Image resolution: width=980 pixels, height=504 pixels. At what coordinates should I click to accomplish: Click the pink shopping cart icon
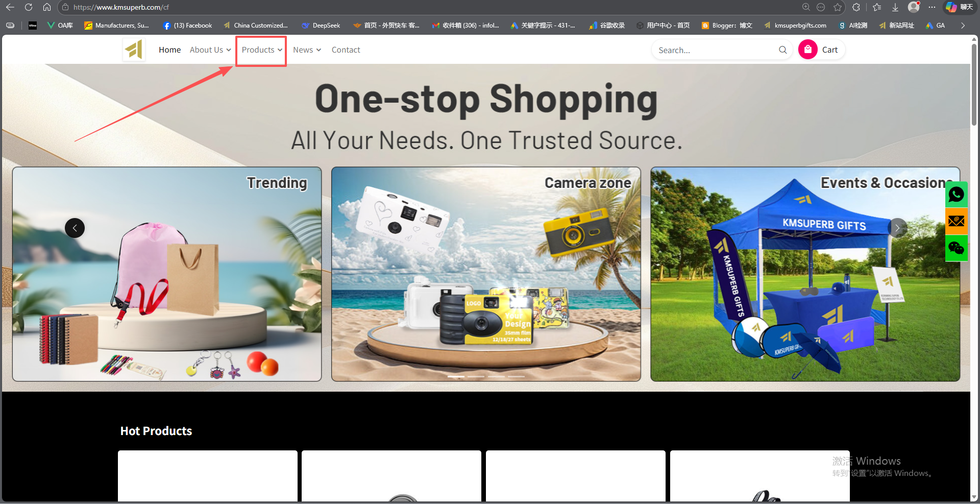807,50
